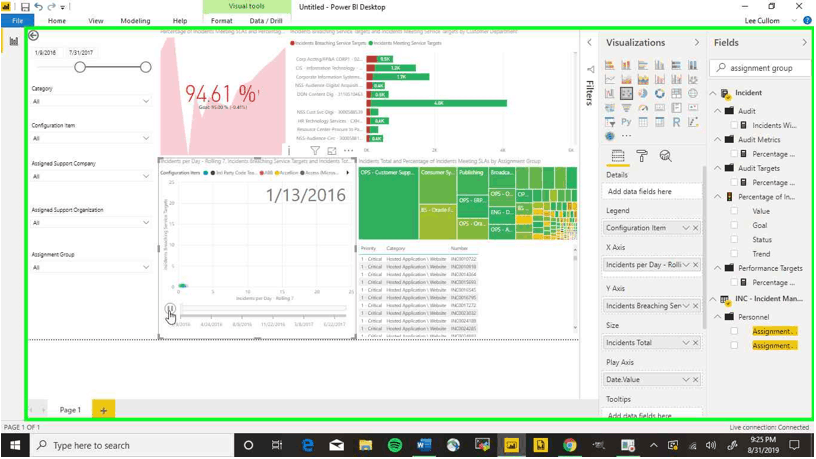
Task: Click the back arrow on report canvas
Action: (33, 35)
